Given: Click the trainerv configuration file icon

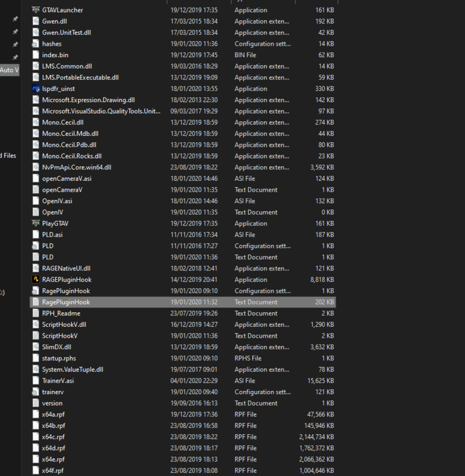Looking at the screenshot, I should coord(36,392).
